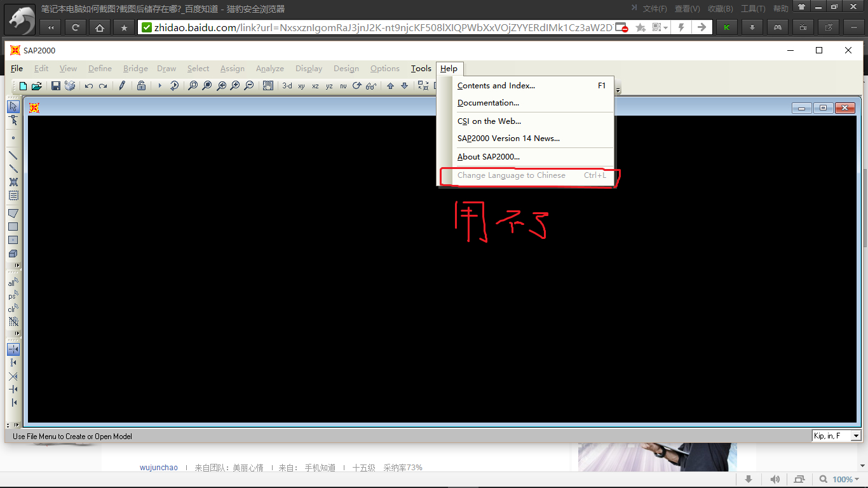Screen dimensions: 868x488
Task: Open the browser 文件(F) menu
Action: (654, 9)
